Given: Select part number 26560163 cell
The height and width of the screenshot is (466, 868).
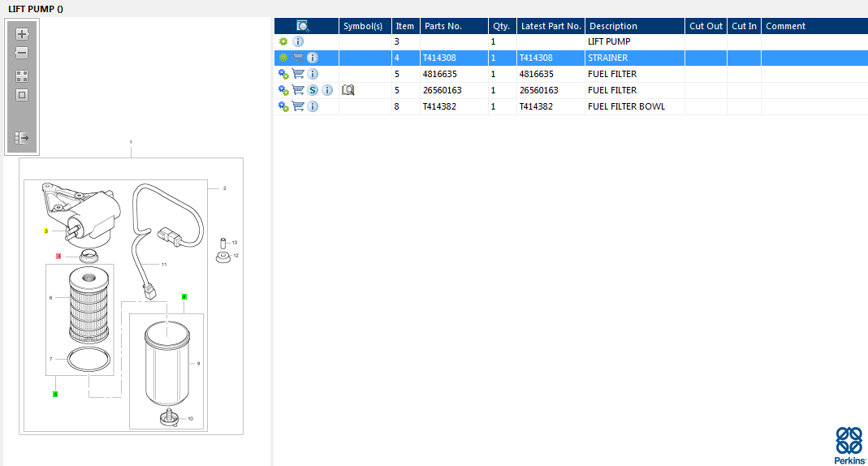Looking at the screenshot, I should (455, 90).
